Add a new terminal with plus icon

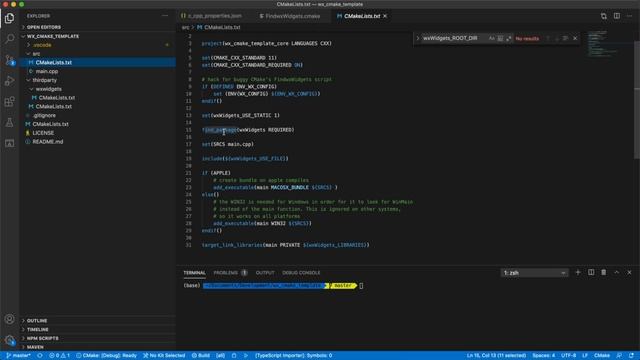click(578, 272)
